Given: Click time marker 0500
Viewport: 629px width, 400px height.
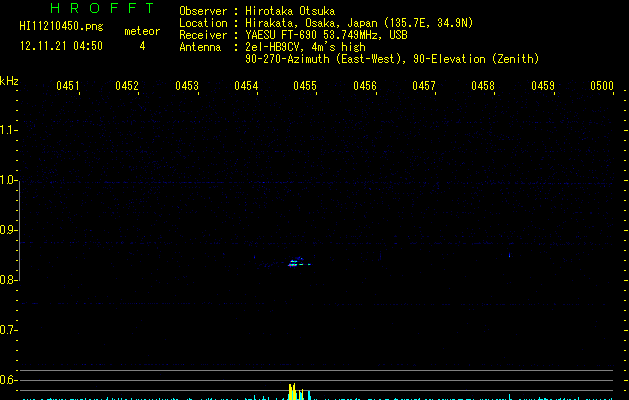Looking at the screenshot, I should 602,86.
